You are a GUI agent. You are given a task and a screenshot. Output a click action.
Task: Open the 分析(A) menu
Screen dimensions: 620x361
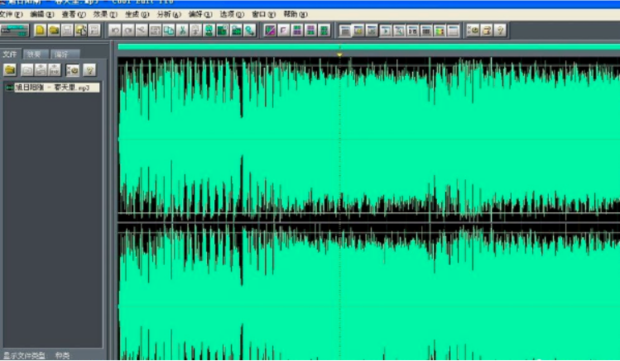[169, 14]
